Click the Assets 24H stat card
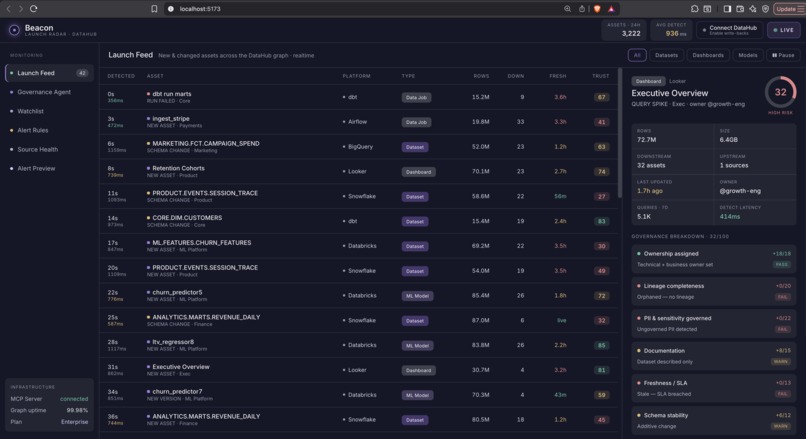The image size is (806, 439). (624, 30)
